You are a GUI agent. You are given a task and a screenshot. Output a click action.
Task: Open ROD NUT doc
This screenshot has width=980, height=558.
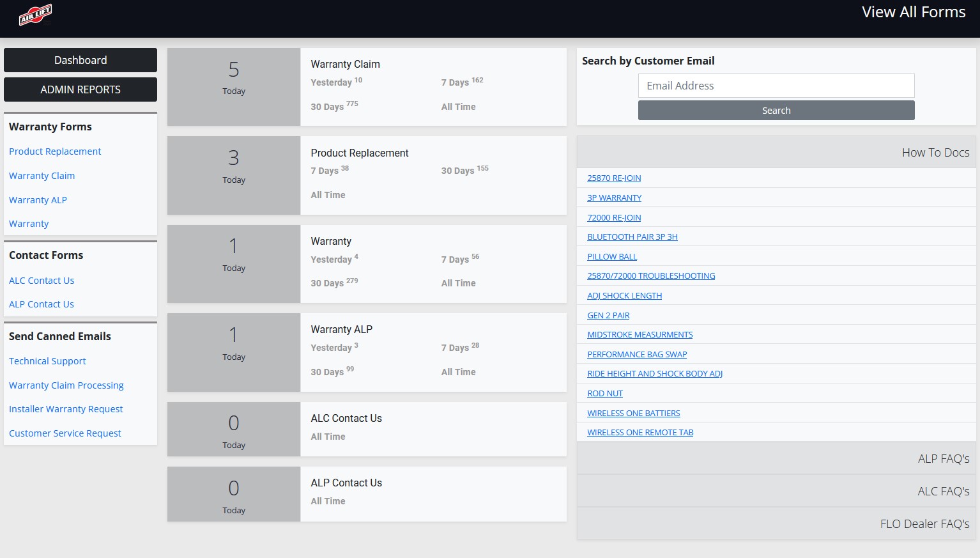tap(605, 394)
